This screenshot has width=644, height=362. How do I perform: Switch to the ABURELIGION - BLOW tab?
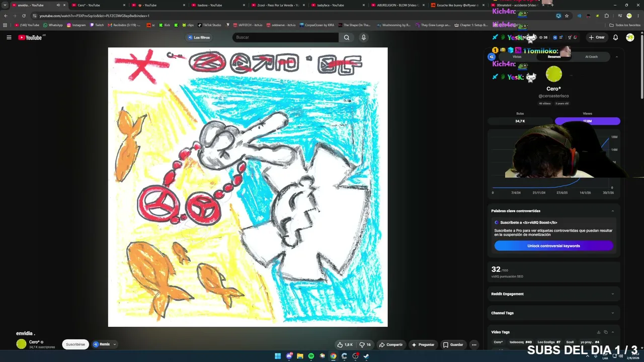(397, 5)
